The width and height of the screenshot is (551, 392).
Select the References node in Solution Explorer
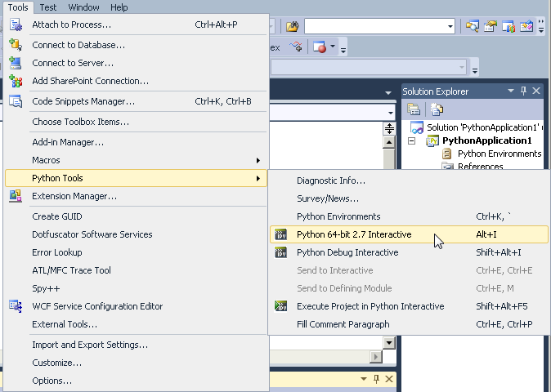[480, 167]
